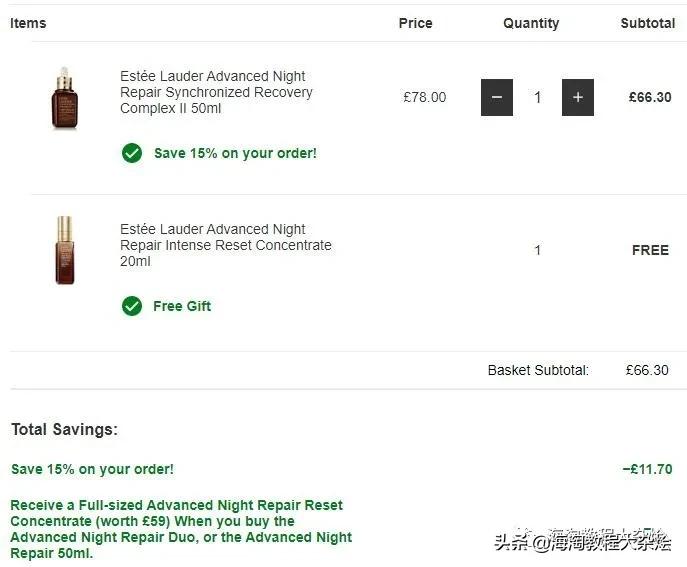Image resolution: width=687 pixels, height=567 pixels.
Task: Click the −£11.70 savings amount
Action: [647, 469]
